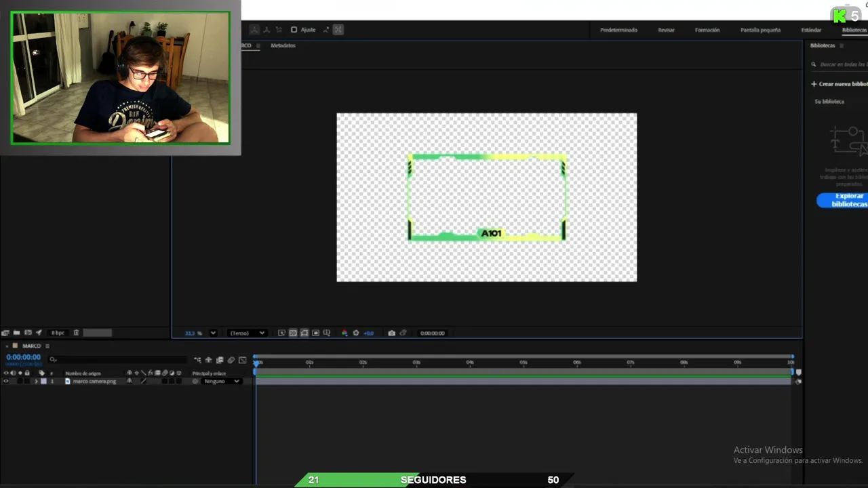Expand the marco camera.png layer properties
This screenshot has height=488, width=868.
click(x=37, y=381)
